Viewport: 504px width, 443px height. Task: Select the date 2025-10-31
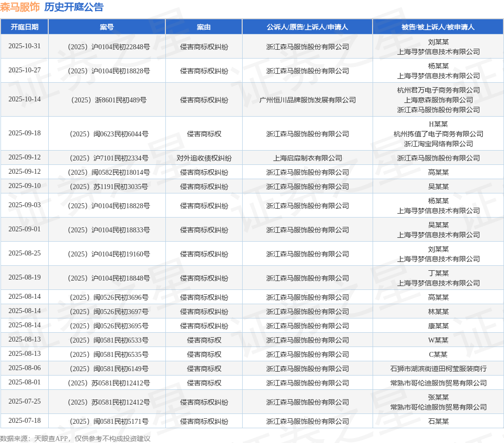(x=25, y=46)
